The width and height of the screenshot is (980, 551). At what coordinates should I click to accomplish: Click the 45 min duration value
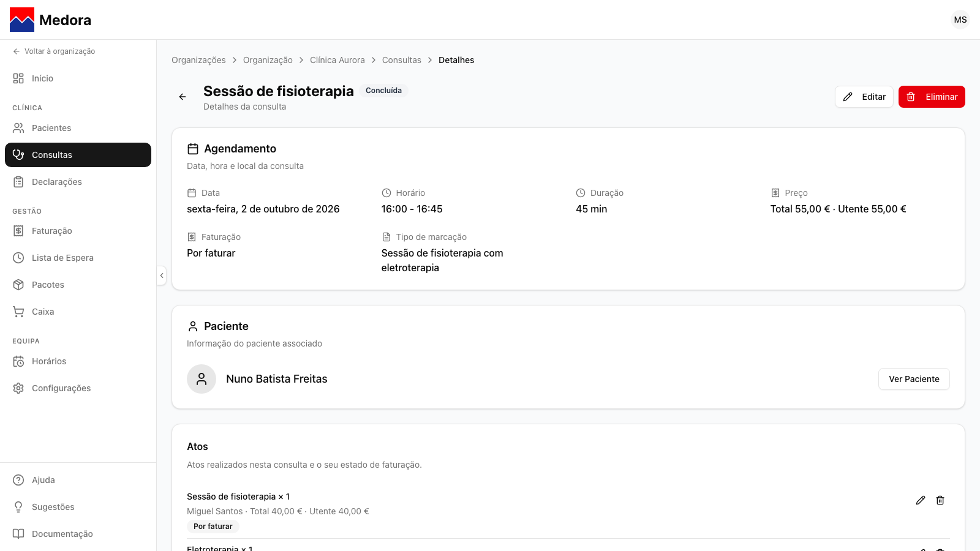coord(592,209)
